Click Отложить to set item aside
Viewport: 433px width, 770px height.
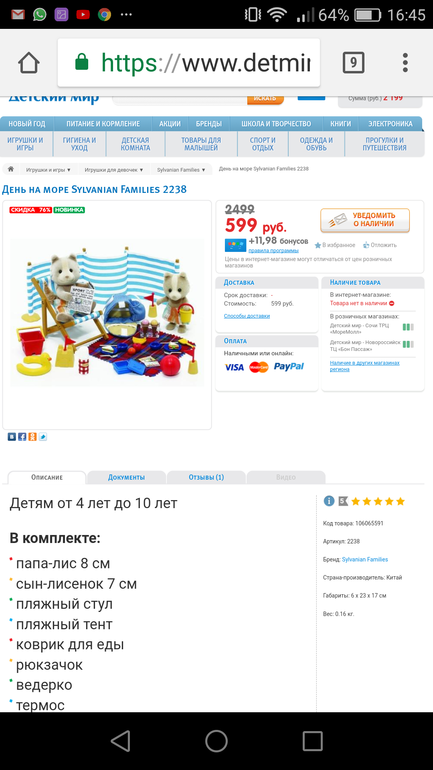[380, 245]
